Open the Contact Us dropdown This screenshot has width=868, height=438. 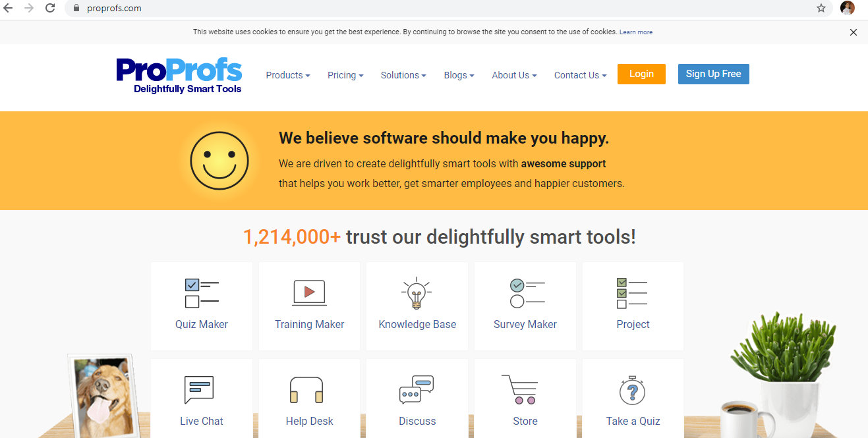[x=580, y=75]
